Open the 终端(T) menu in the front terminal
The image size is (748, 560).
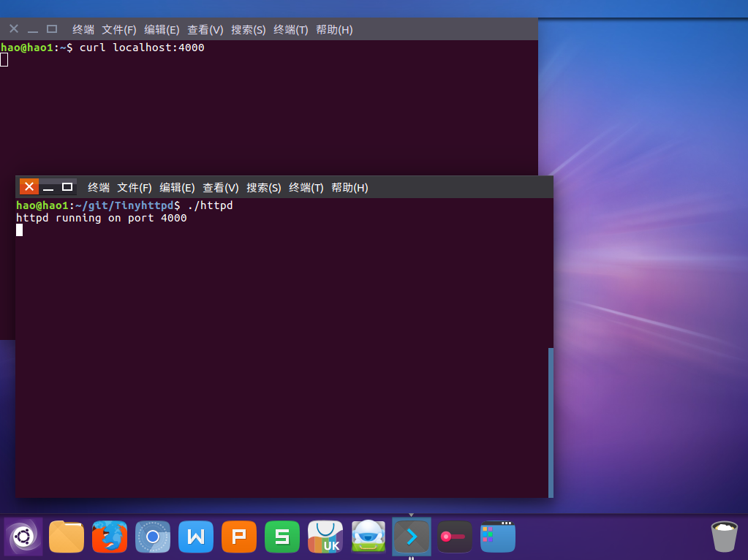[x=306, y=188]
